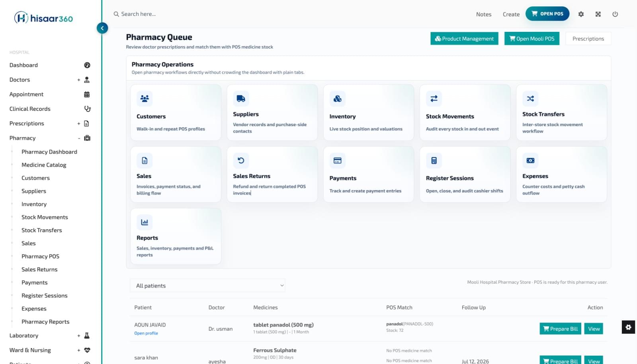Click the Stock Movements arrows icon
Viewport: 637px width, 364px height.
[434, 98]
